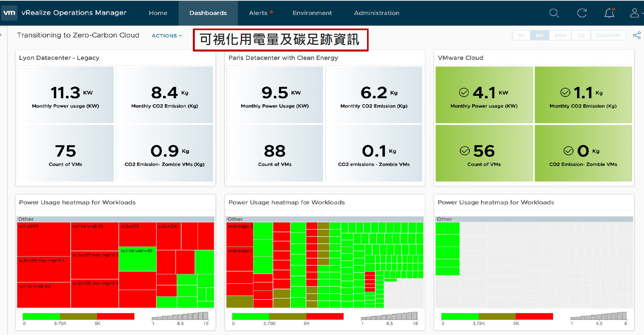This screenshot has height=335, width=644.
Task: Open the Alerts tab
Action: [258, 13]
